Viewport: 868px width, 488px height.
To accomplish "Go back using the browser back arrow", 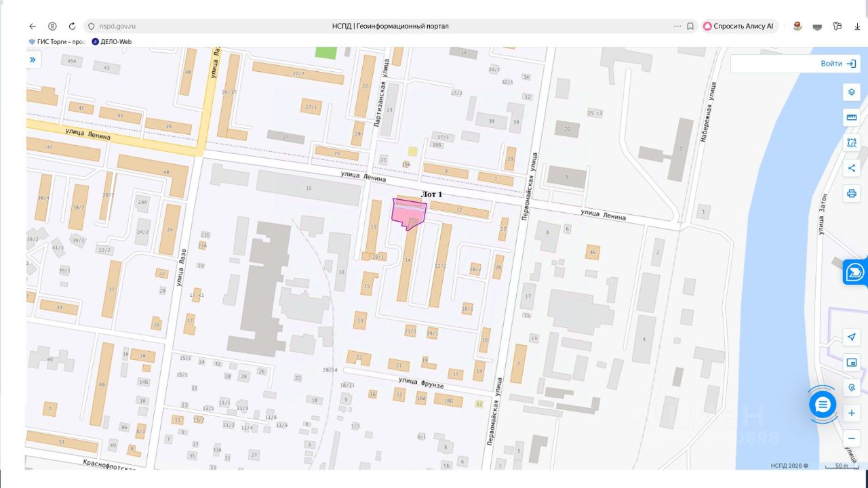I will pyautogui.click(x=33, y=26).
